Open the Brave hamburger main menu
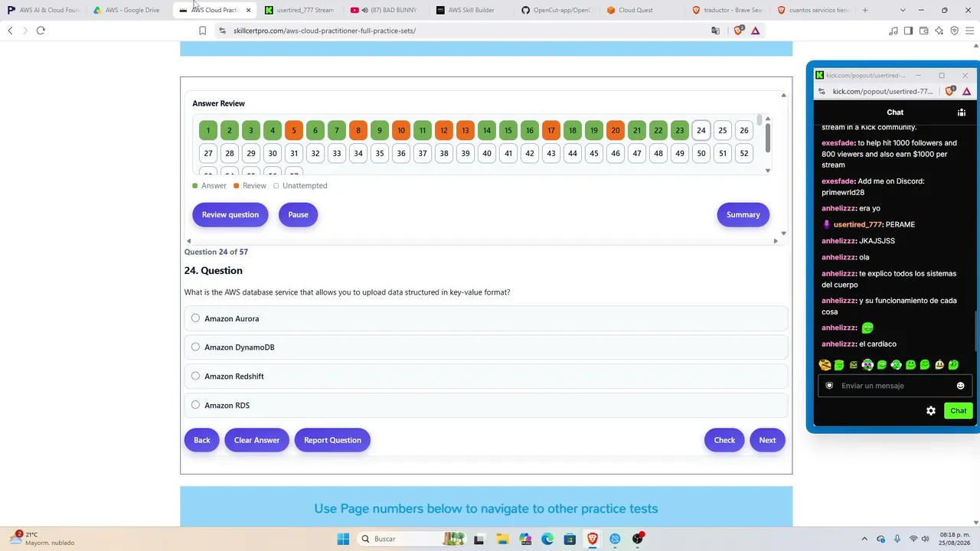Viewport: 980px width, 551px height. pyautogui.click(x=969, y=31)
